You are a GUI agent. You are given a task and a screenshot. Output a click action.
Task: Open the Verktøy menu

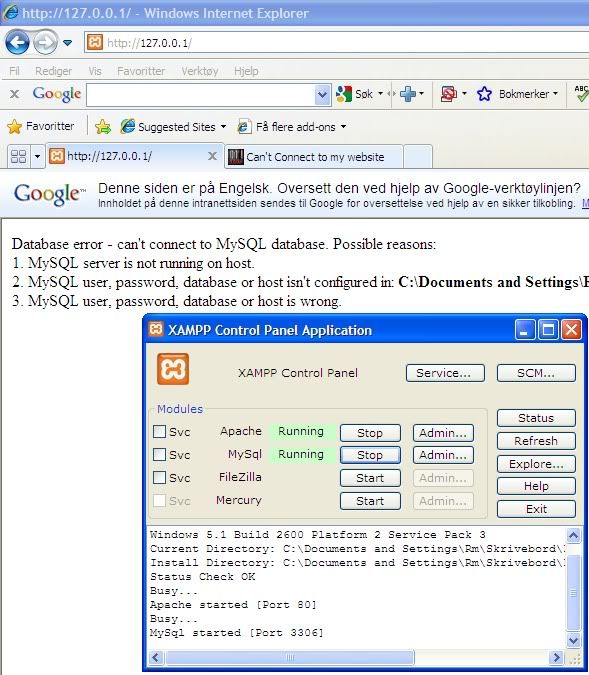point(200,71)
